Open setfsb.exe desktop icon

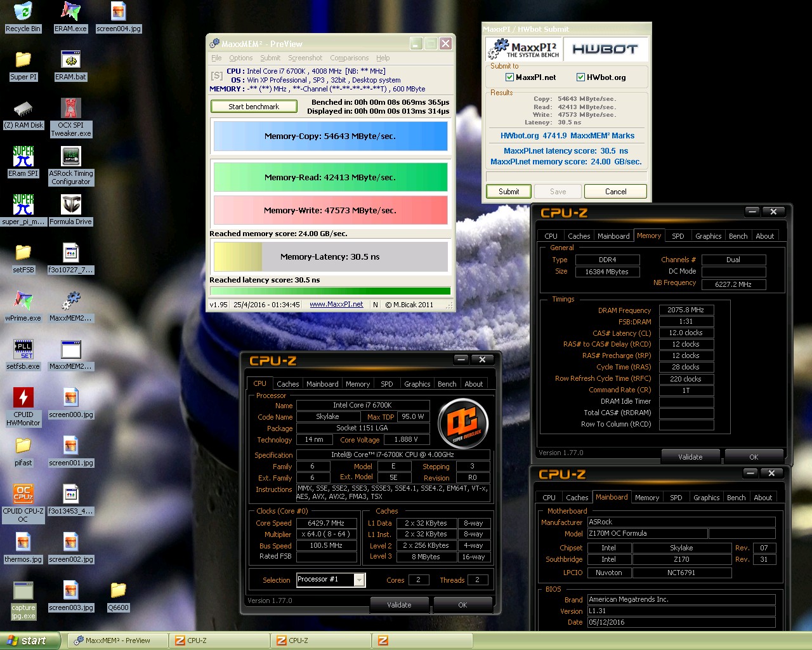pos(23,355)
